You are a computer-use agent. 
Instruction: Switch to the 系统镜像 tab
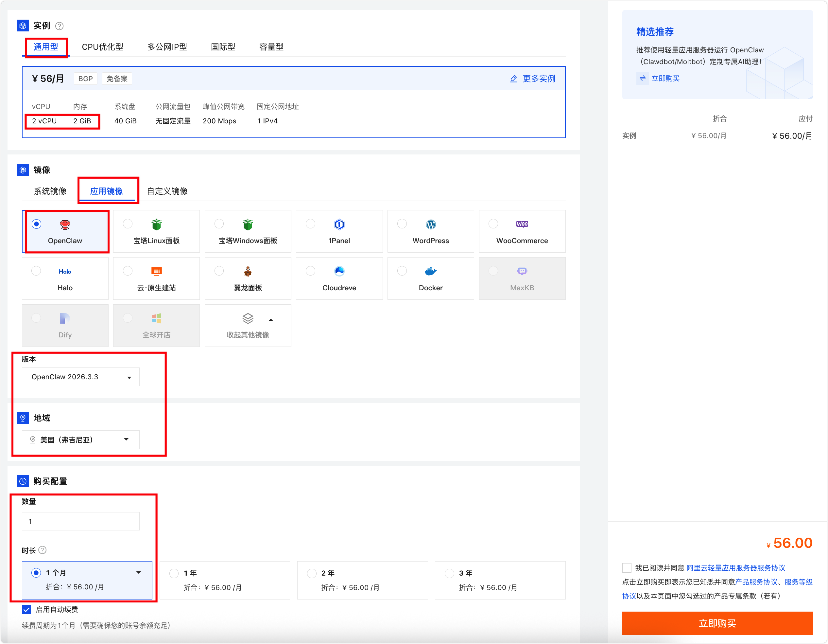(x=50, y=191)
